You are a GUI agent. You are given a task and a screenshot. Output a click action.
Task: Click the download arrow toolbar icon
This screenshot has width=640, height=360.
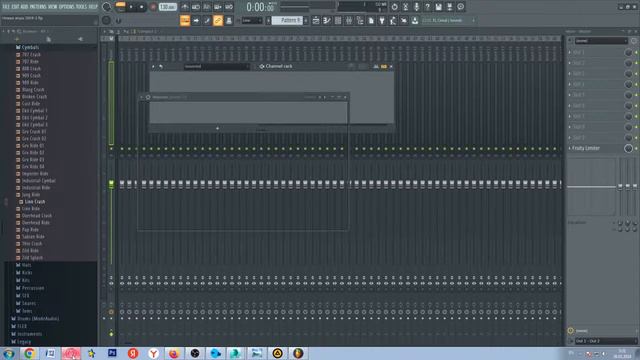(415, 20)
